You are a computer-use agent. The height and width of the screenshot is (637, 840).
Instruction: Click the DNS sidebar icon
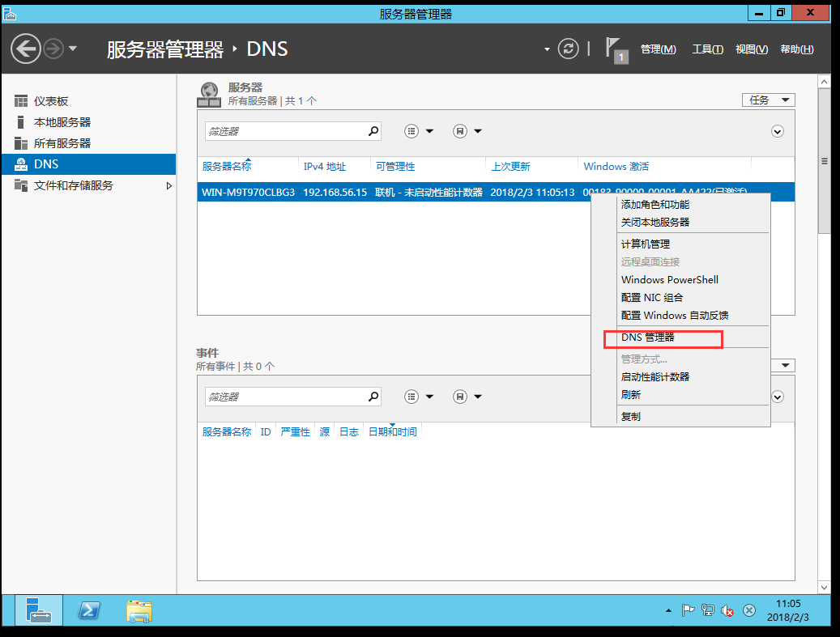[x=21, y=164]
